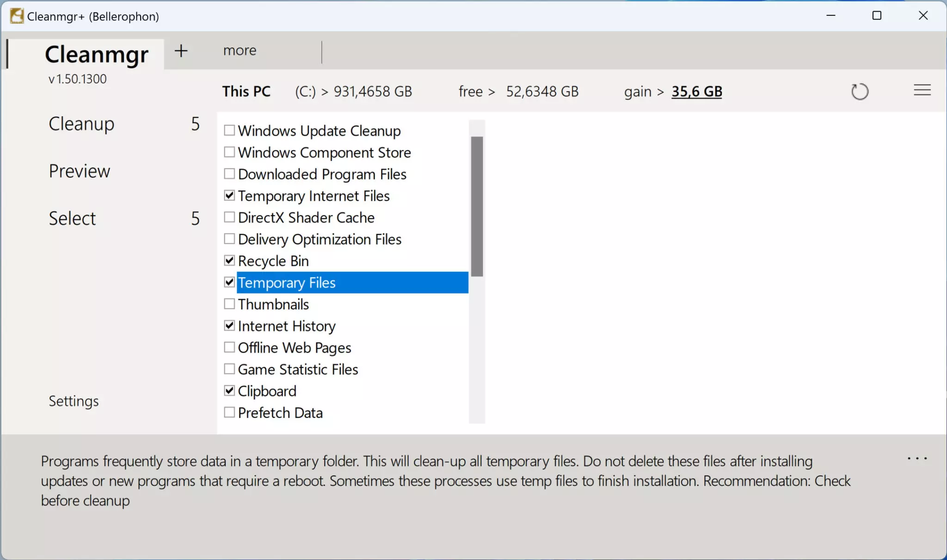
Task: Uncheck the Recycle Bin option
Action: [x=229, y=260]
